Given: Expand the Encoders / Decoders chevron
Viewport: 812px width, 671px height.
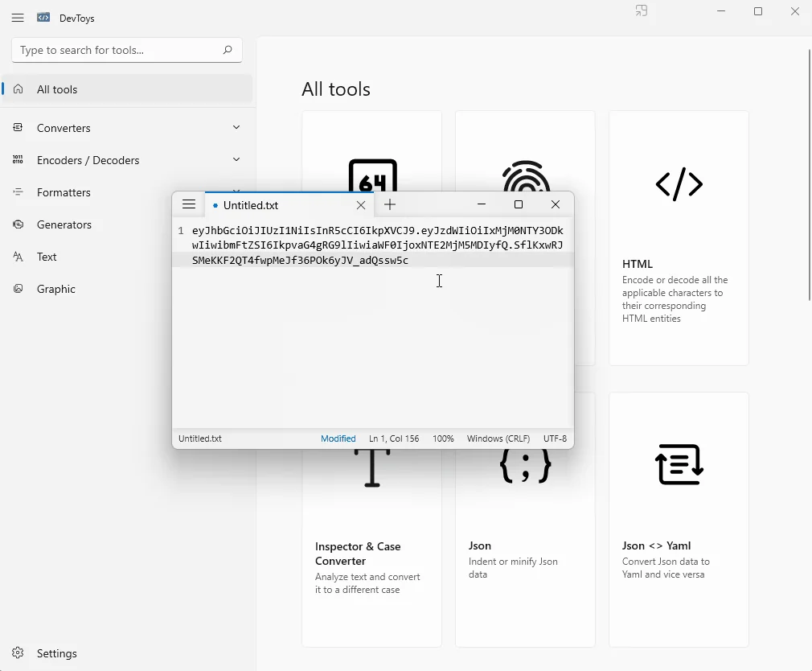Looking at the screenshot, I should (236, 159).
